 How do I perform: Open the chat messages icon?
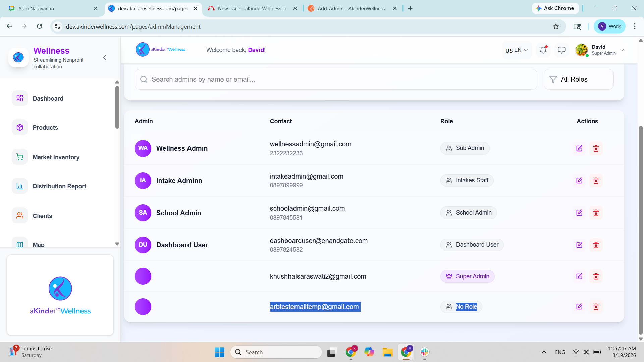[561, 50]
